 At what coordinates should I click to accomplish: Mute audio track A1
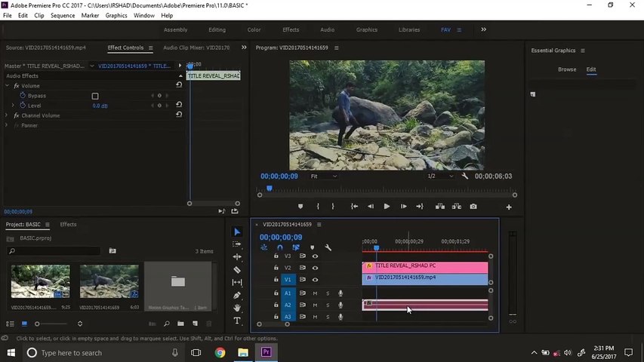(316, 293)
